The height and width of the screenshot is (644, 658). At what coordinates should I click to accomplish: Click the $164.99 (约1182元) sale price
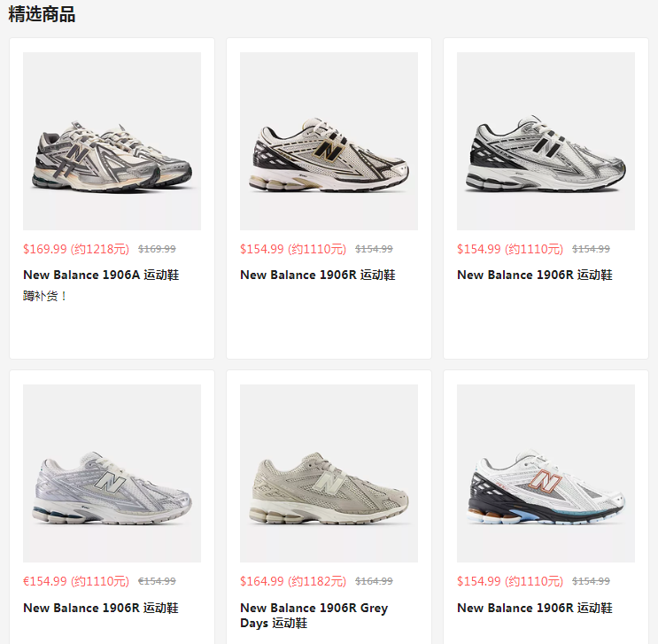click(293, 581)
